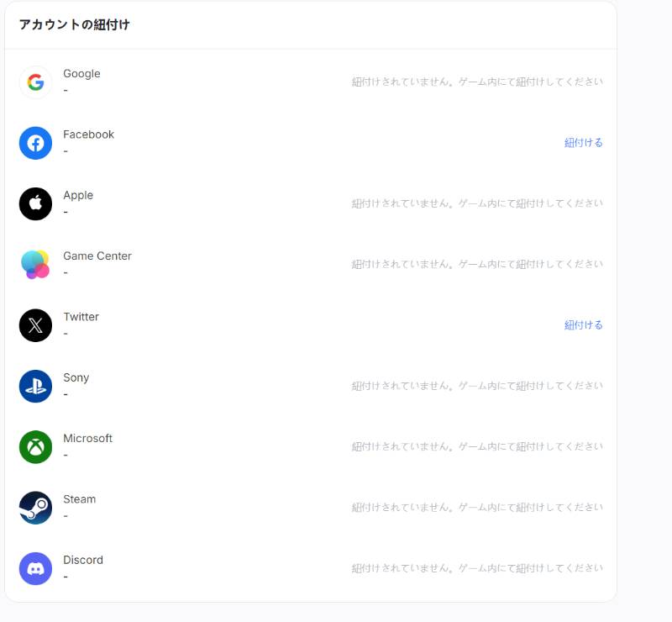Click the Microsoft Xbox logo icon
Viewport: 672px width, 622px height.
(x=35, y=447)
